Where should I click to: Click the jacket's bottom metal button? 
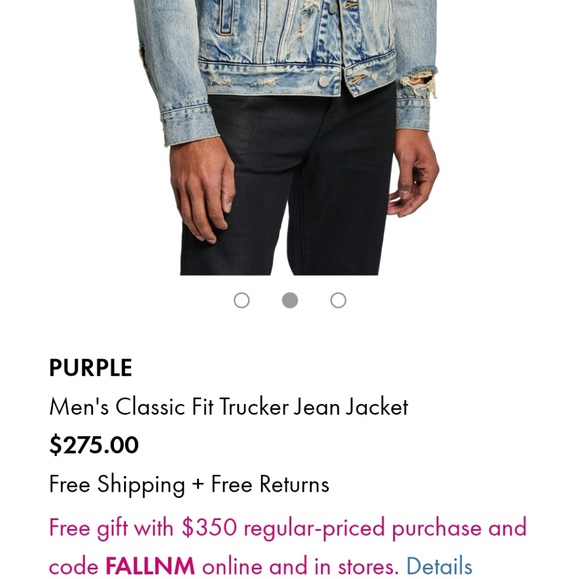pyautogui.click(x=323, y=81)
